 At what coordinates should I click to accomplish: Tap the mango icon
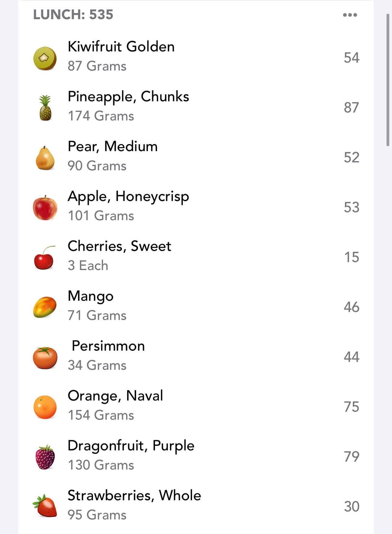(x=45, y=307)
